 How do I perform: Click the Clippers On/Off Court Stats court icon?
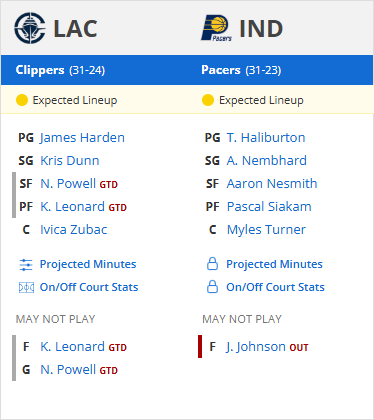tap(26, 287)
